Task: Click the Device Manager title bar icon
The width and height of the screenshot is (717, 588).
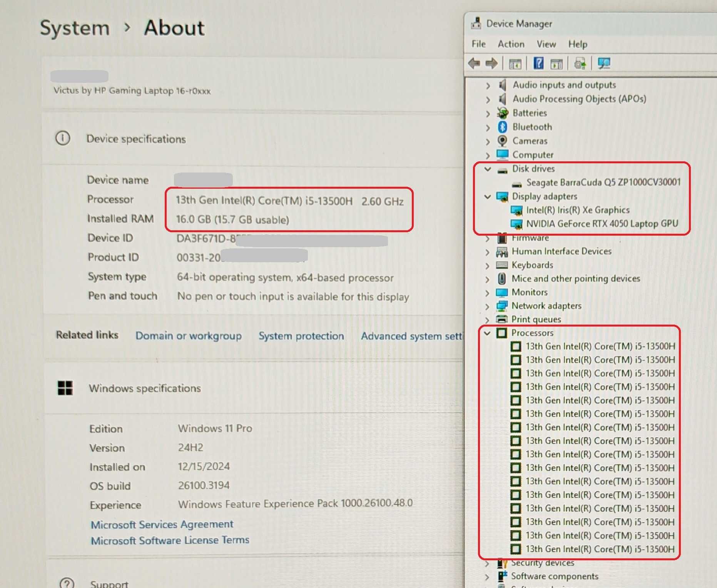Action: click(x=476, y=23)
